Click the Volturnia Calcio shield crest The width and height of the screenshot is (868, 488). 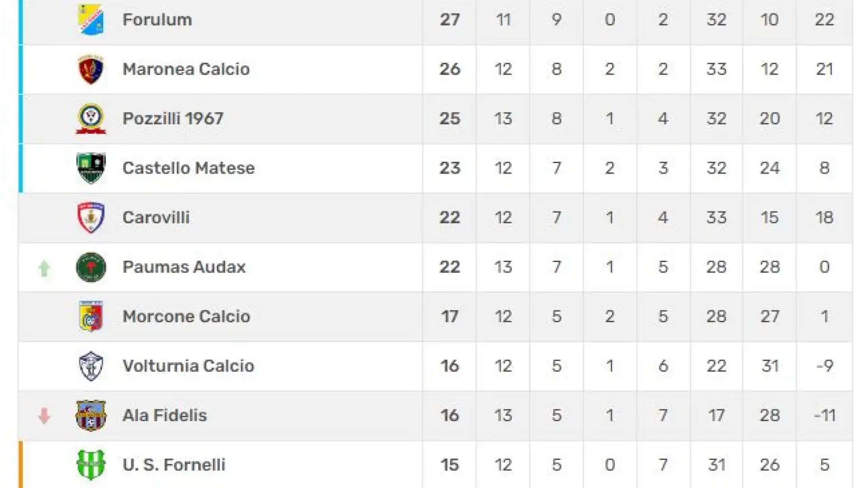[91, 366]
